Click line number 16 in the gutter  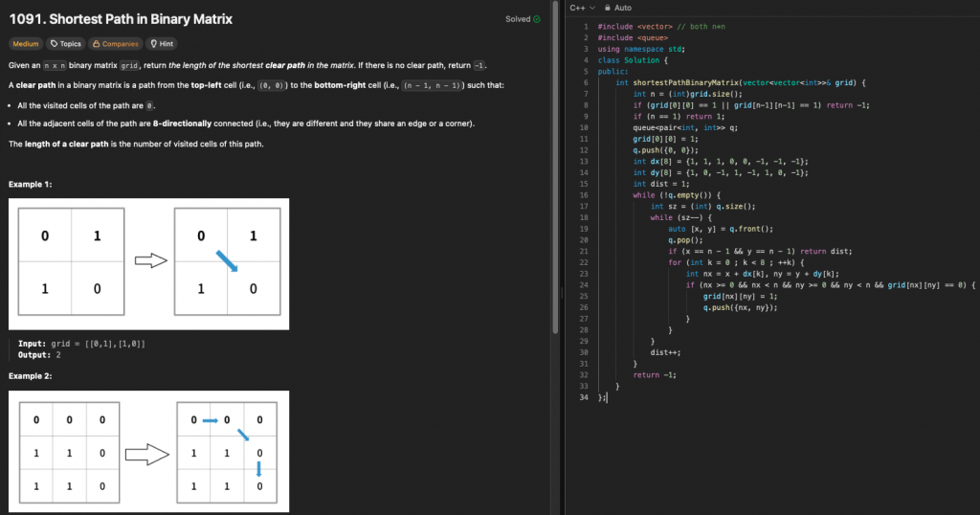(584, 195)
